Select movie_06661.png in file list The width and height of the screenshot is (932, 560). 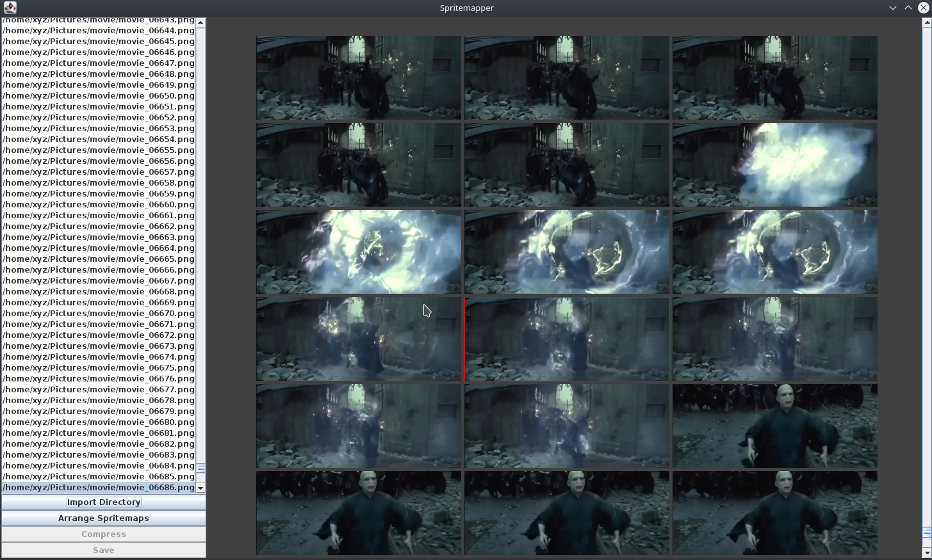click(99, 215)
